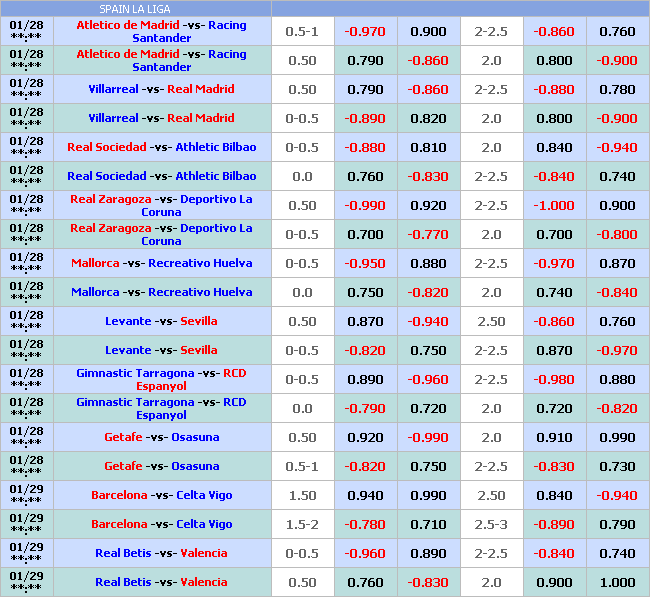650x597 pixels.
Task: Open Levante vs Sevilla match with 0.50 handicap
Action: tap(161, 321)
